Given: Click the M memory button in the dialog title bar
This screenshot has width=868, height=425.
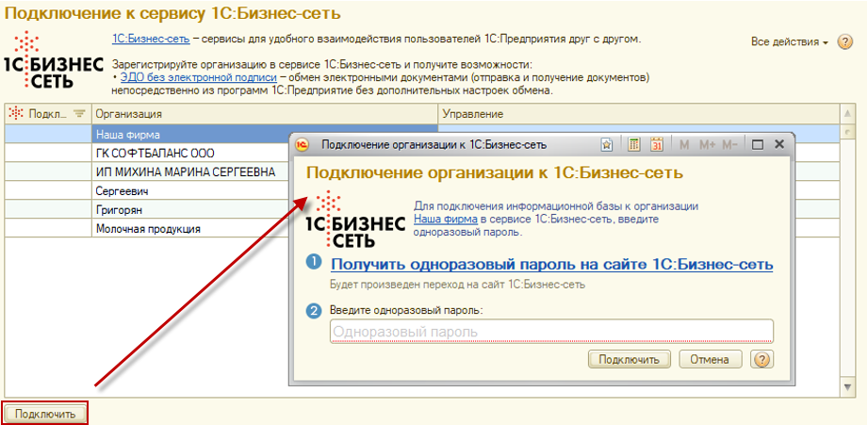Looking at the screenshot, I should 684,145.
